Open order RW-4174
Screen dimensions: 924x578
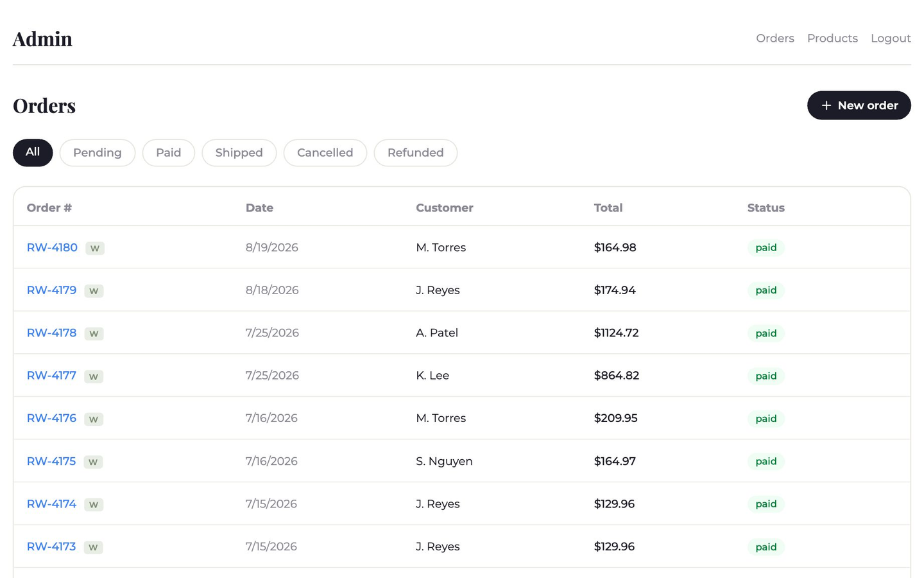51,504
